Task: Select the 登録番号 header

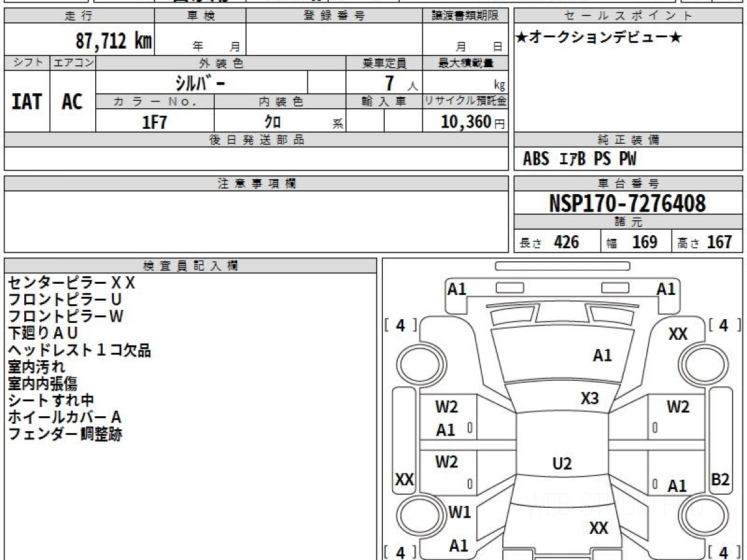Action: 334,16
